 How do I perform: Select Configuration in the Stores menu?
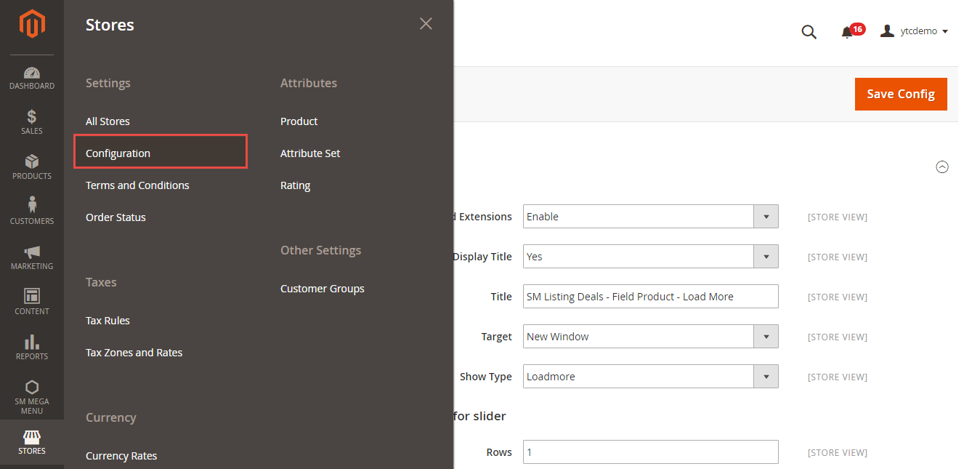pos(118,153)
